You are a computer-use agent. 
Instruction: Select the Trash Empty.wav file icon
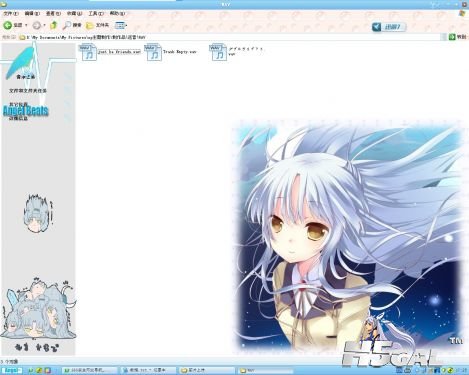pos(153,52)
